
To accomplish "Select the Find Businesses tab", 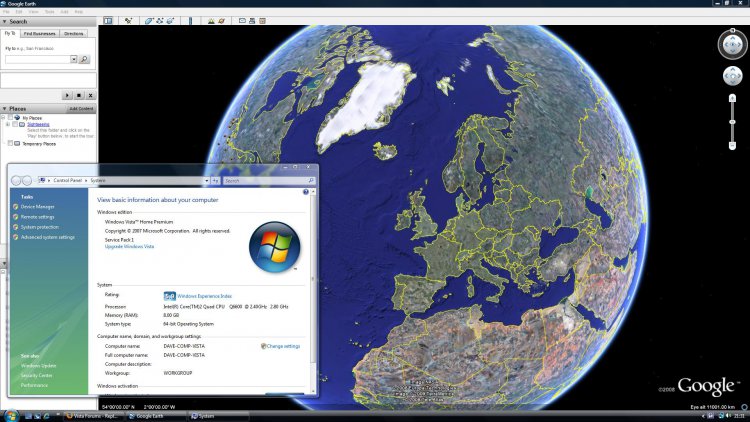I will point(40,33).
